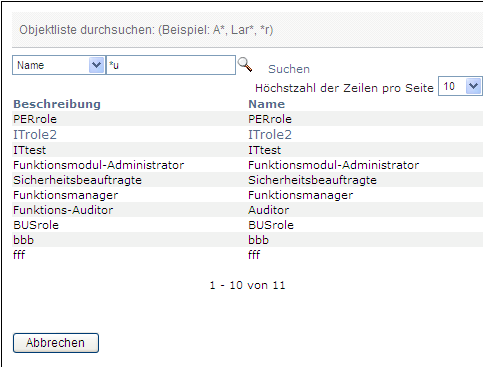The width and height of the screenshot is (483, 367).
Task: Choose ITtest in the Name column
Action: (265, 150)
